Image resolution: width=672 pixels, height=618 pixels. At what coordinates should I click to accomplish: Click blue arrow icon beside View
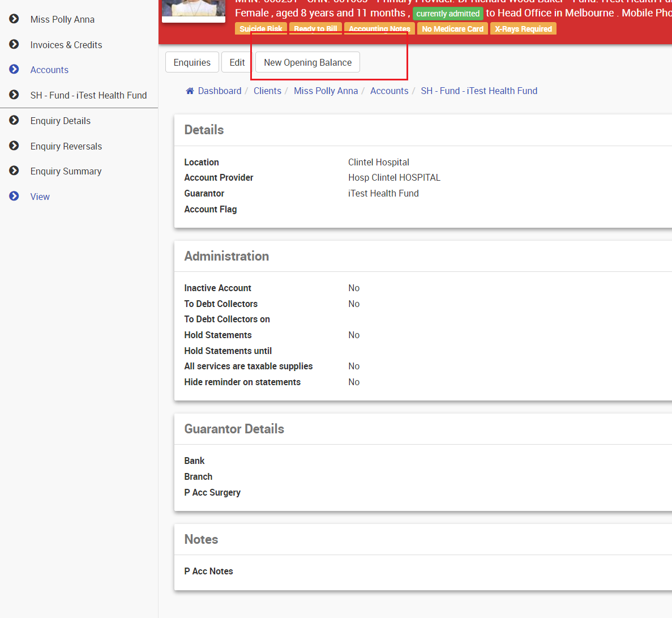(14, 196)
